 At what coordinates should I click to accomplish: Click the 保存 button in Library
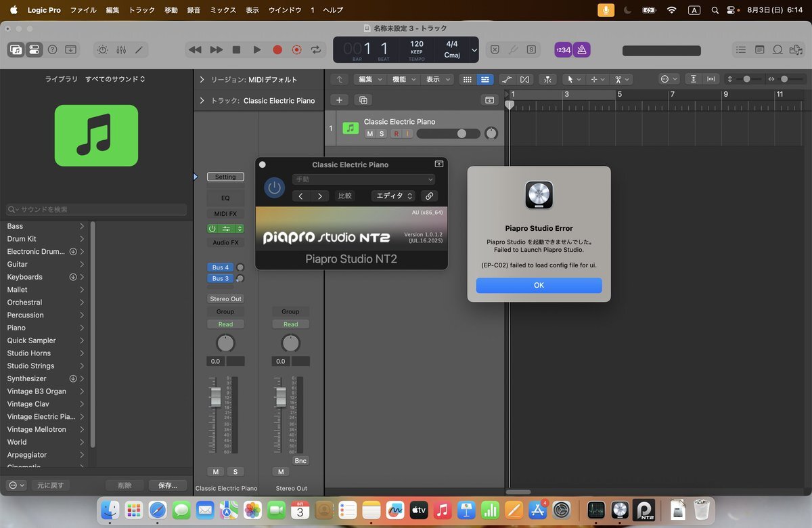click(168, 485)
